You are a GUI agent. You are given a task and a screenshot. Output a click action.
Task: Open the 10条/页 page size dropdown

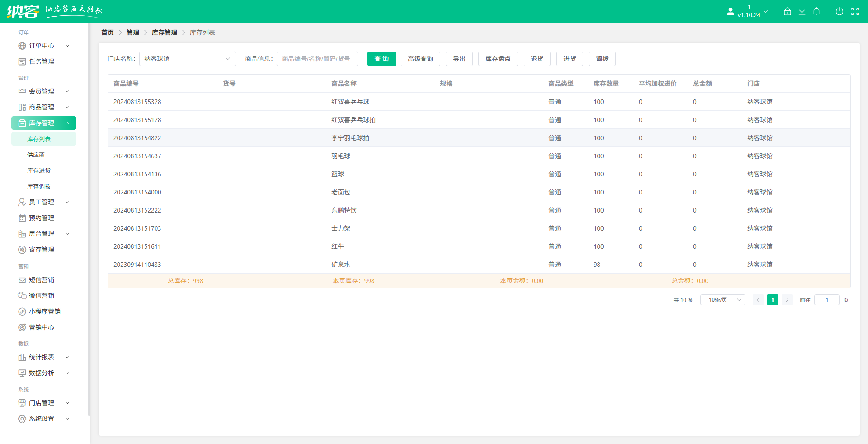point(722,300)
